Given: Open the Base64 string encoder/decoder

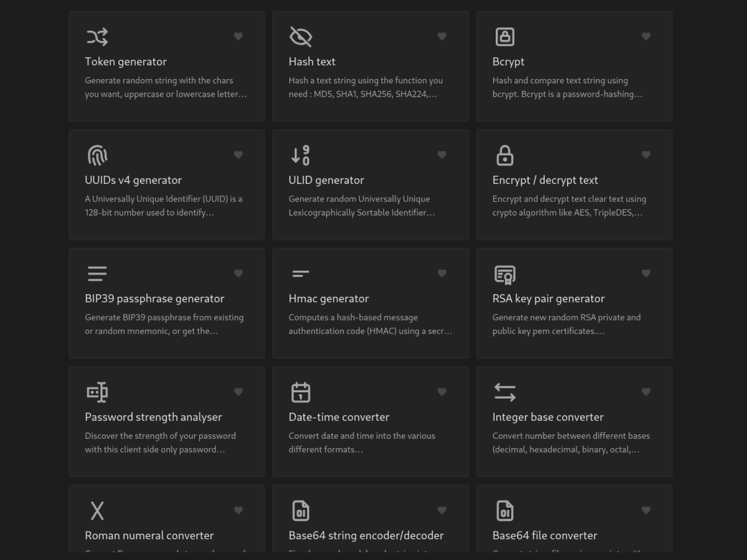Looking at the screenshot, I should 366,535.
